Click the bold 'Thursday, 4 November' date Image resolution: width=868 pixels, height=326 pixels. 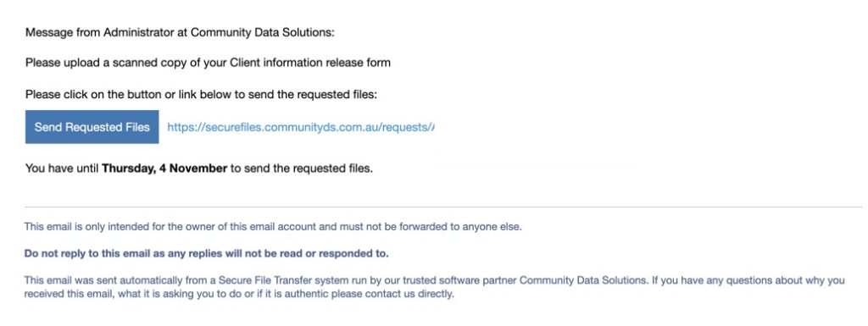tap(164, 169)
